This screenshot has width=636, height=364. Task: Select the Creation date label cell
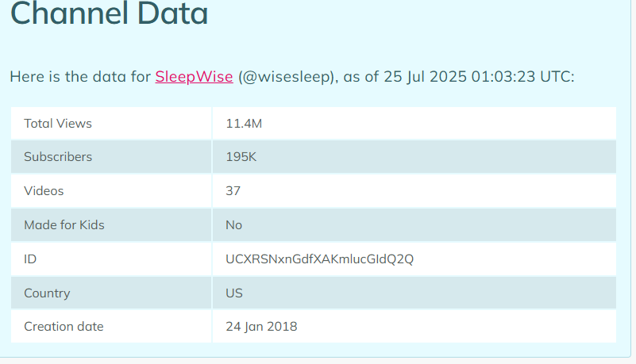pyautogui.click(x=111, y=327)
